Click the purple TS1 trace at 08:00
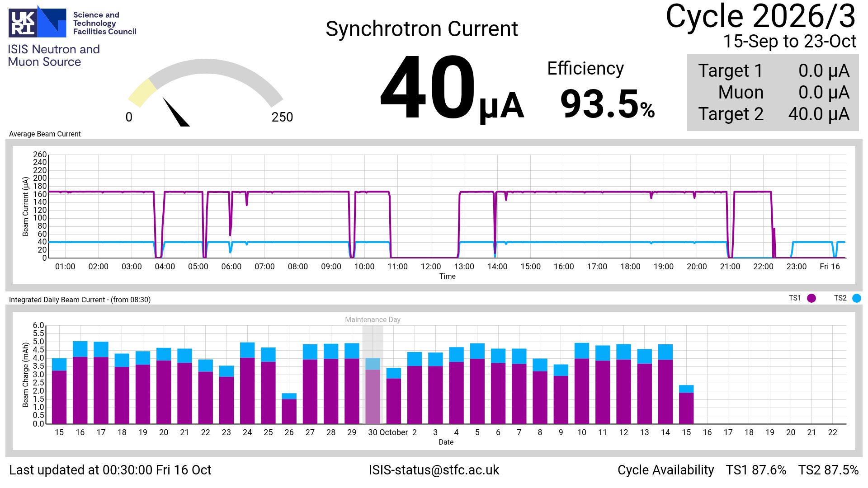The width and height of the screenshot is (868, 488). (x=298, y=192)
